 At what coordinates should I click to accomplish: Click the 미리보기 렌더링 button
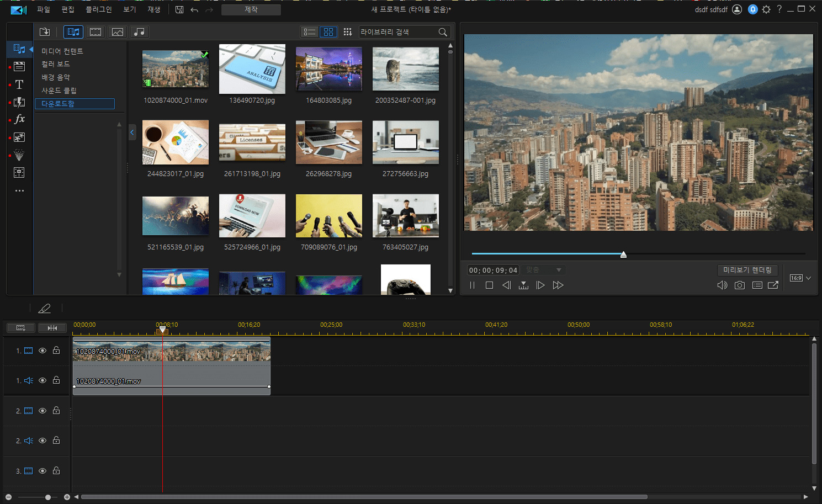(747, 270)
